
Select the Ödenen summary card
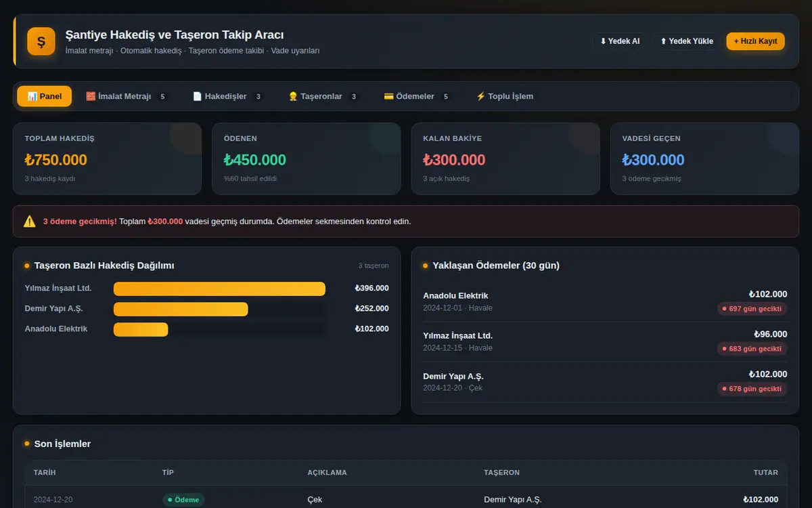pyautogui.click(x=307, y=158)
